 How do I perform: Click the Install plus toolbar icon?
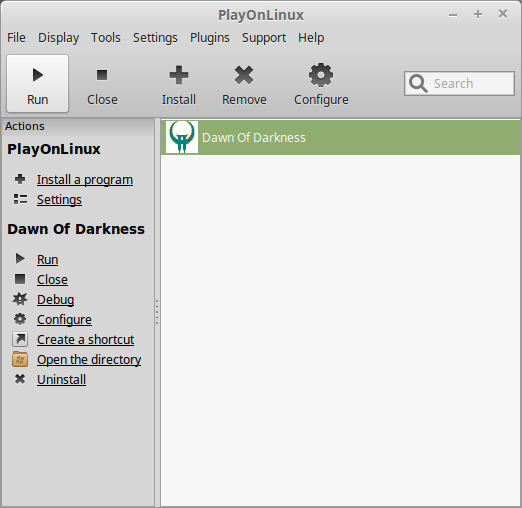pos(179,75)
